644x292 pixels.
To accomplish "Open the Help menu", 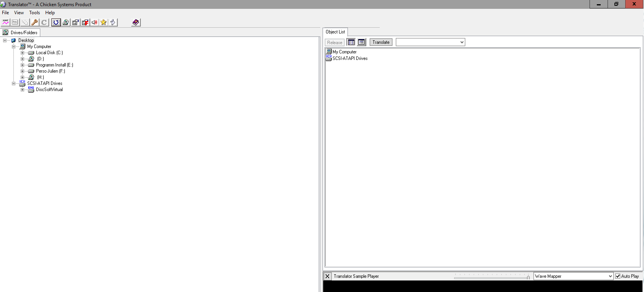I will tap(50, 13).
